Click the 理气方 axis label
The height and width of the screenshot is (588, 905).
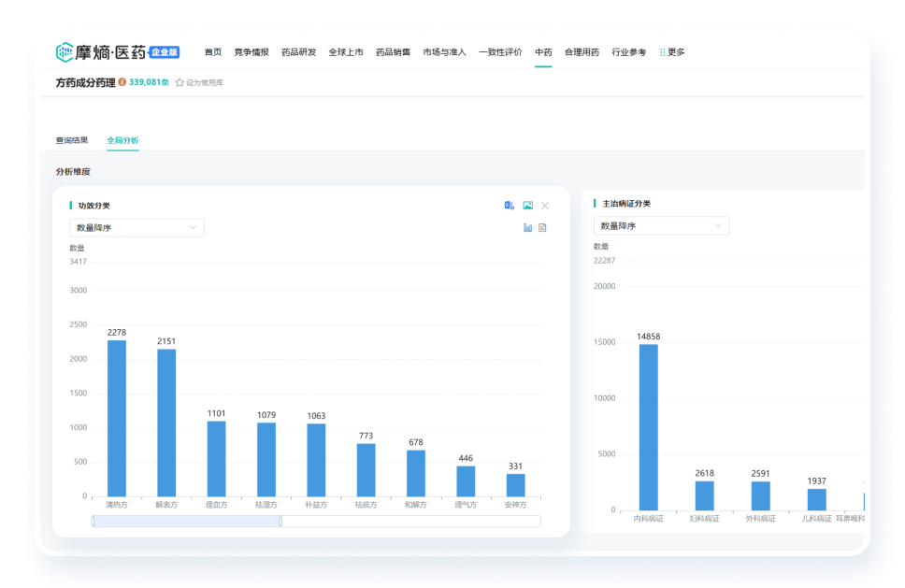click(466, 504)
